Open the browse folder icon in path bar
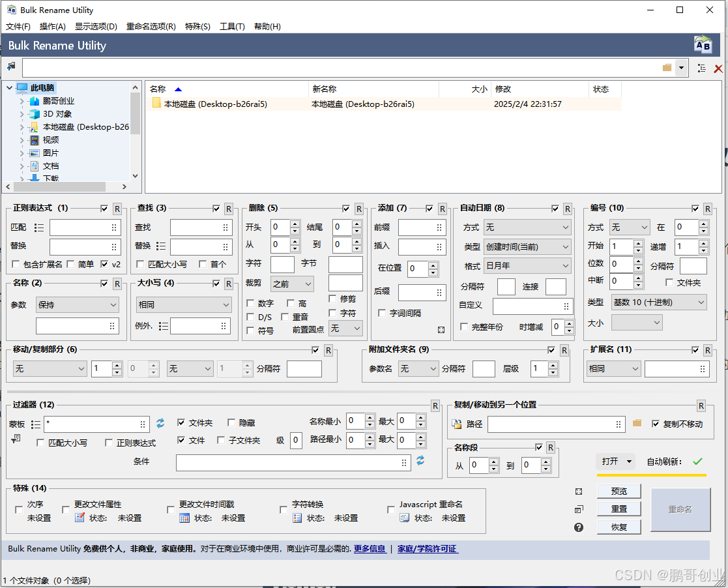This screenshot has height=588, width=728. (x=667, y=68)
